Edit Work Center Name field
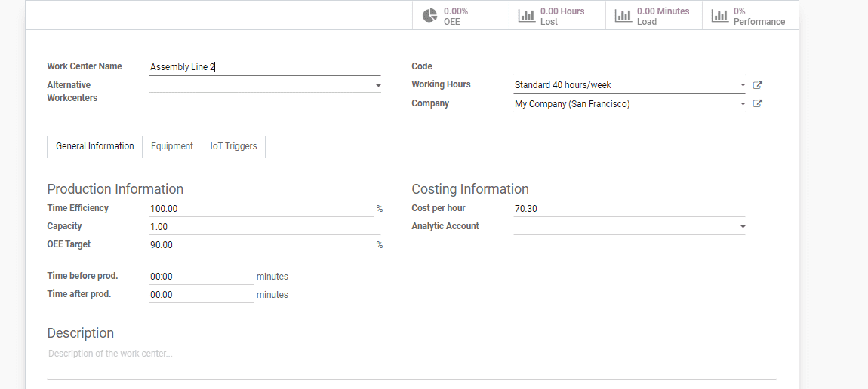The width and height of the screenshot is (868, 389). (265, 67)
